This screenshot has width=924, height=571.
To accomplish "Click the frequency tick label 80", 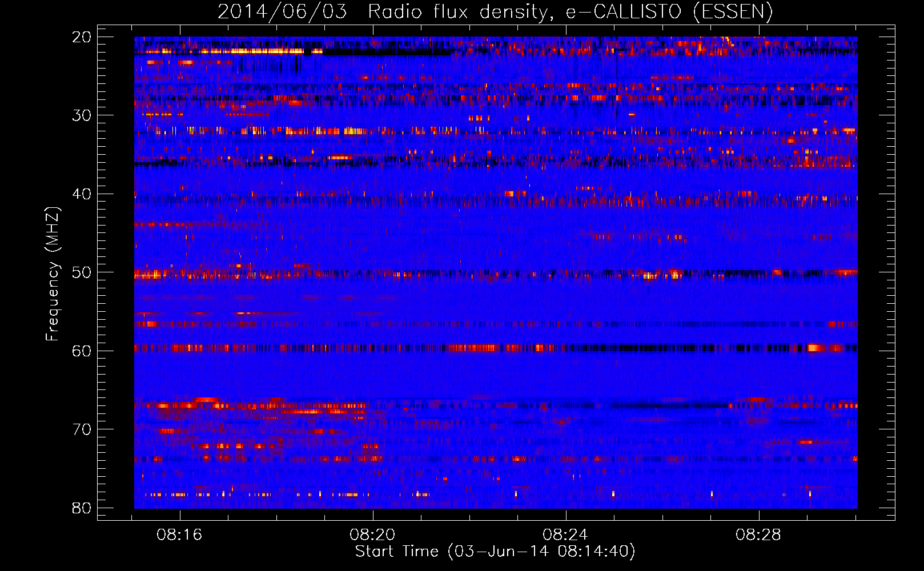I will click(x=82, y=508).
